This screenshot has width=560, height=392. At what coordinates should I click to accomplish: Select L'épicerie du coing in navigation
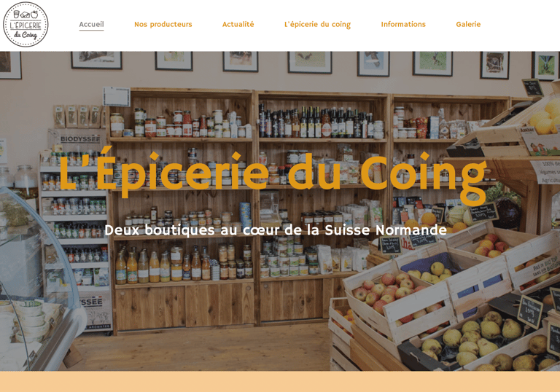[x=317, y=24]
